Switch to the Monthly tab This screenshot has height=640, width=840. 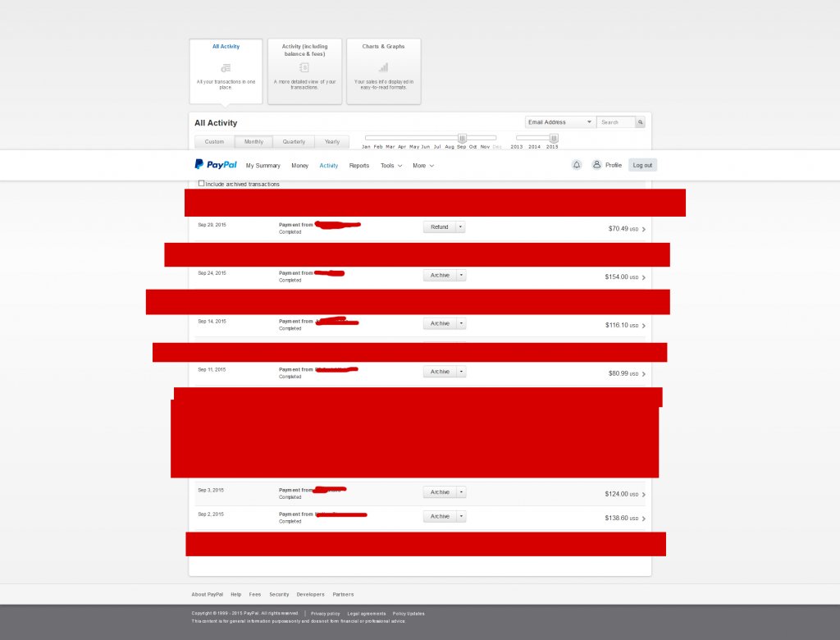pyautogui.click(x=254, y=141)
